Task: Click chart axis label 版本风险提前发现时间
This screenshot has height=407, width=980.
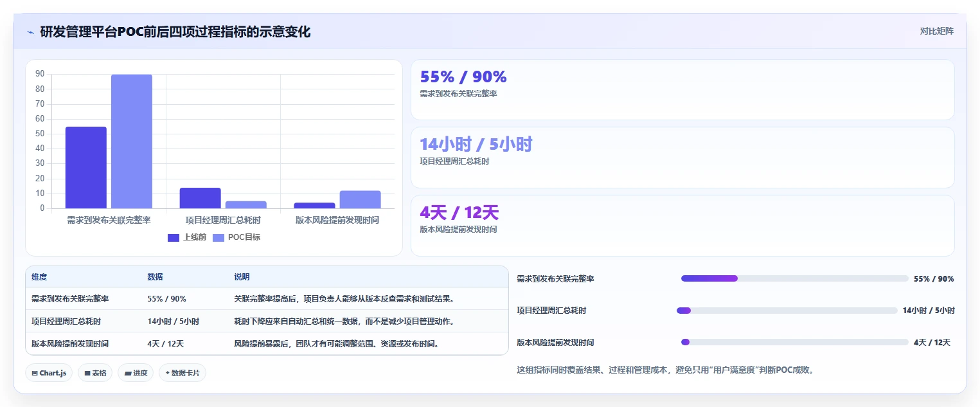Action: pyautogui.click(x=337, y=220)
